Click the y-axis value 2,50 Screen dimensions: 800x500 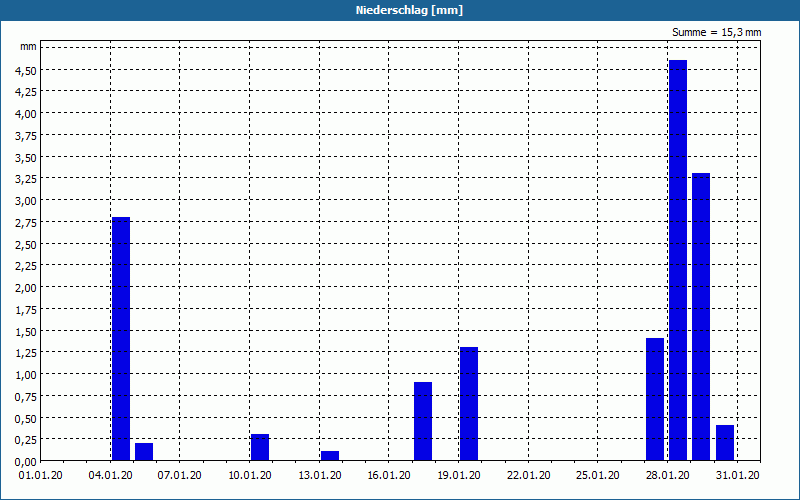click(26, 245)
